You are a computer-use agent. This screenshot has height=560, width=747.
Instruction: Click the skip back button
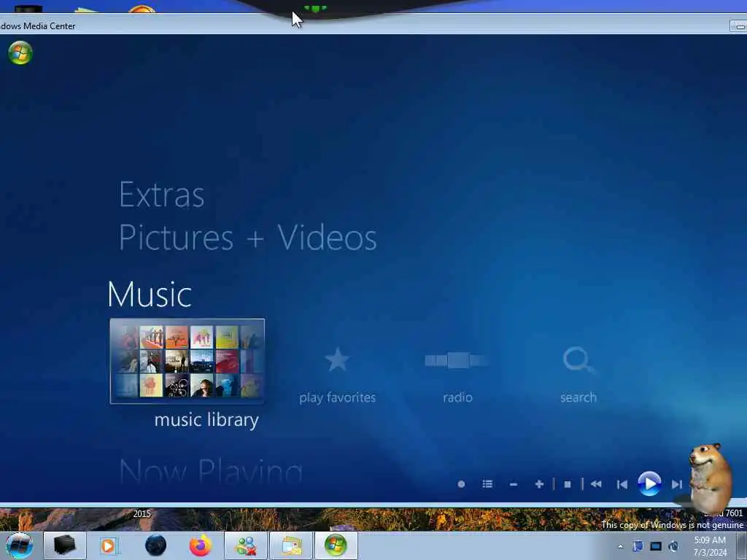[622, 484]
